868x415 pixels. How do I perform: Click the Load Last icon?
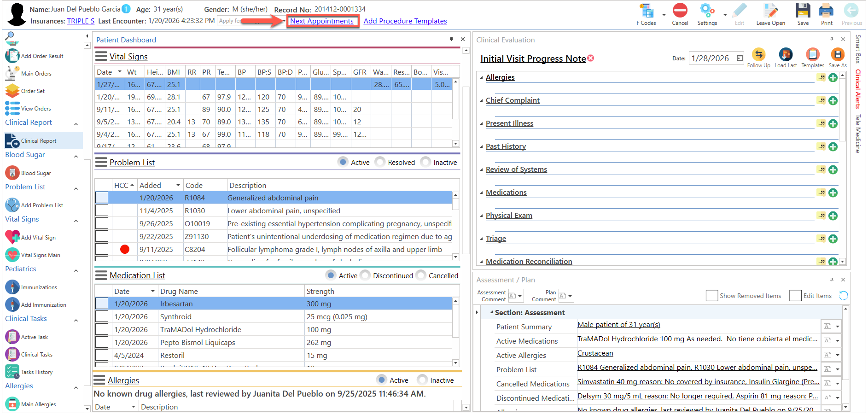[786, 54]
